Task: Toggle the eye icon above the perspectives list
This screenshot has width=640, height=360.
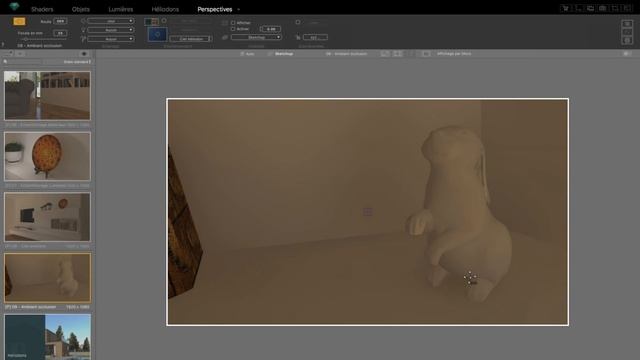Action: point(84,53)
